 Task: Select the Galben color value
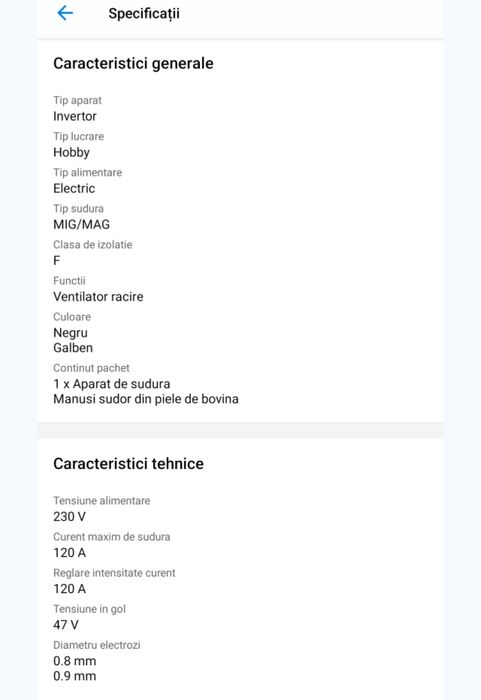pyautogui.click(x=73, y=348)
